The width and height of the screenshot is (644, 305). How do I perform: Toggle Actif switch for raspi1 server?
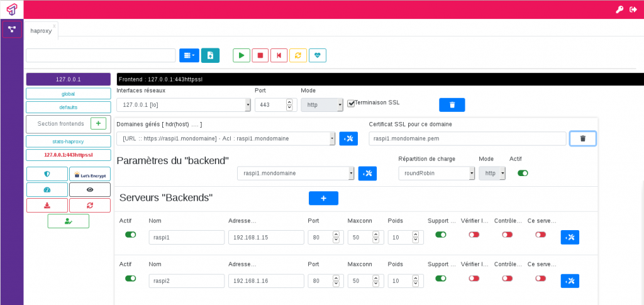click(131, 235)
